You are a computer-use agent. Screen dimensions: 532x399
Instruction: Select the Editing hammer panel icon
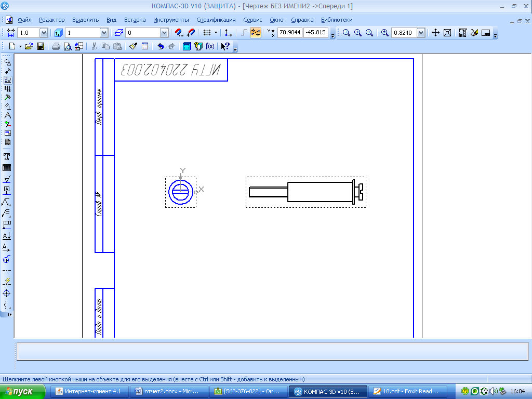point(7,98)
